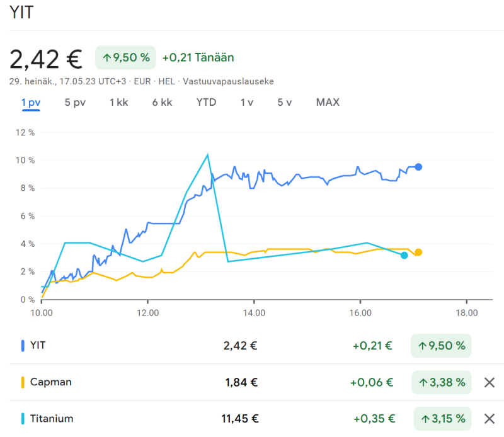Click the Titanium price 11,45 €
504x437 pixels.
point(240,419)
